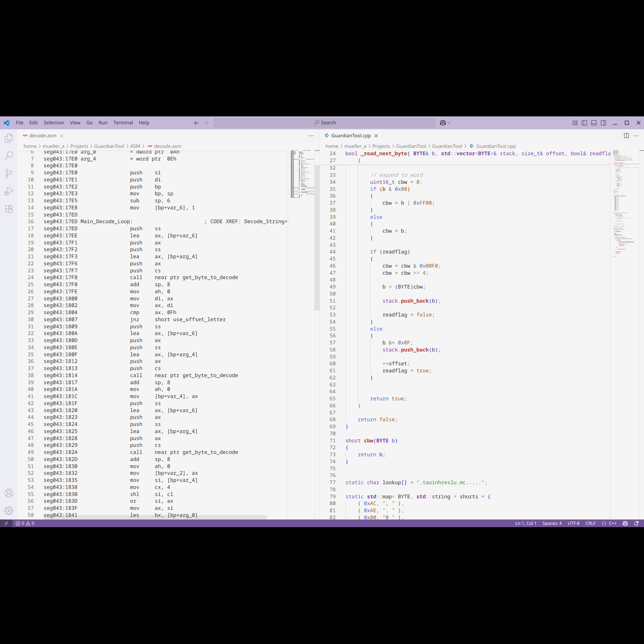The image size is (644, 644).
Task: Toggle the primary side bar layout button
Action: click(x=584, y=123)
